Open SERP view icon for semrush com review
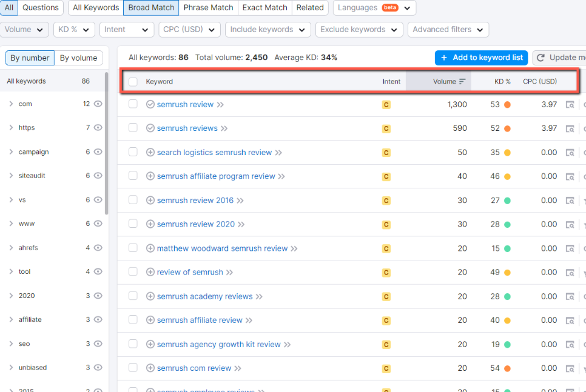This screenshot has width=586, height=392. pos(570,369)
